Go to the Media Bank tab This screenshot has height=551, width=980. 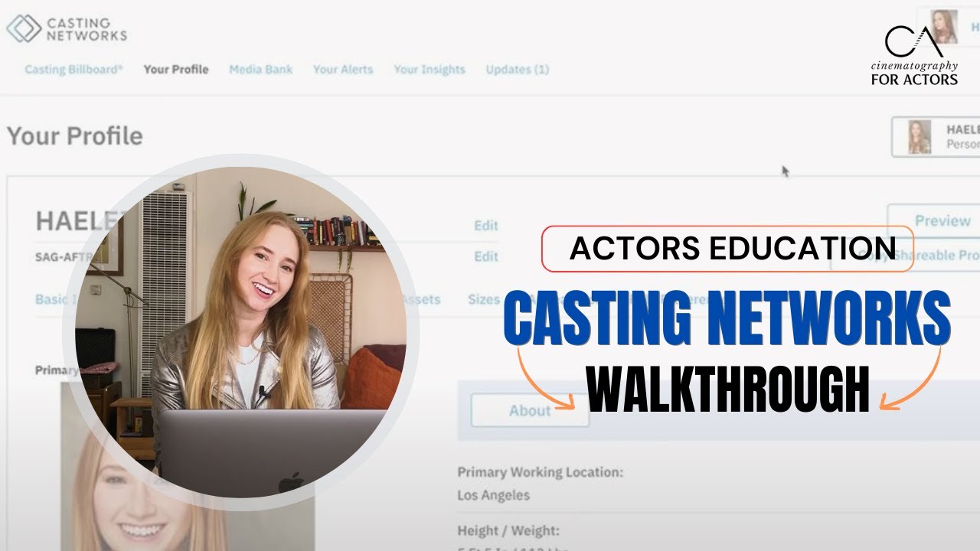[261, 70]
